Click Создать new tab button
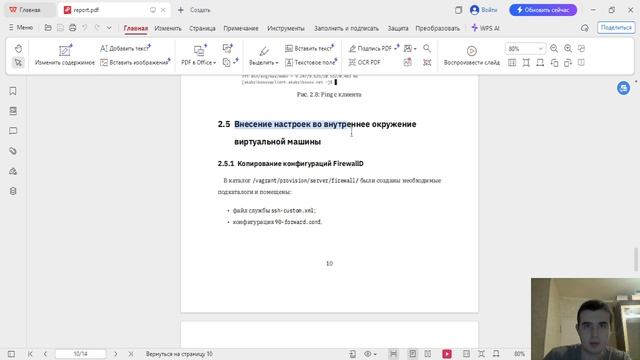640x360 pixels. click(x=194, y=10)
